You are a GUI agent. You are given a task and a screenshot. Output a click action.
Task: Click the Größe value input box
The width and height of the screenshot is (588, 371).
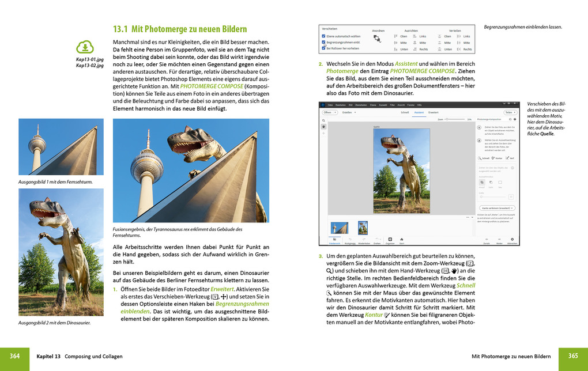(x=511, y=197)
